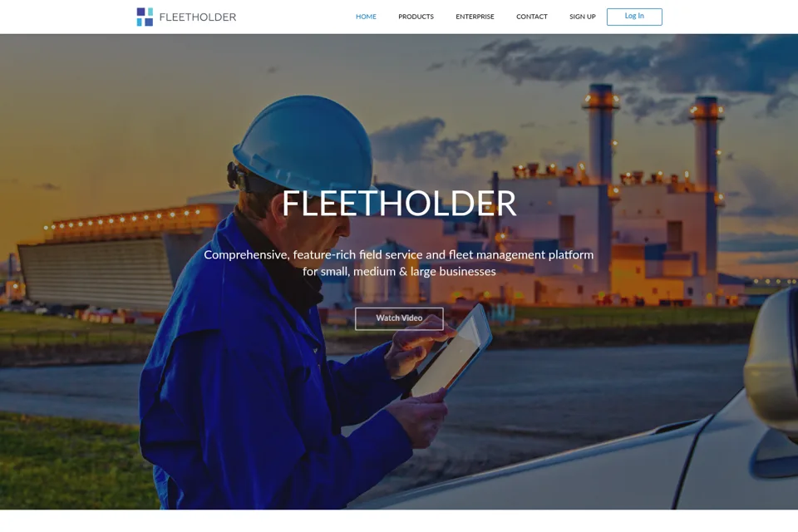
Task: Select SIGN UP in the navigation
Action: click(x=582, y=17)
